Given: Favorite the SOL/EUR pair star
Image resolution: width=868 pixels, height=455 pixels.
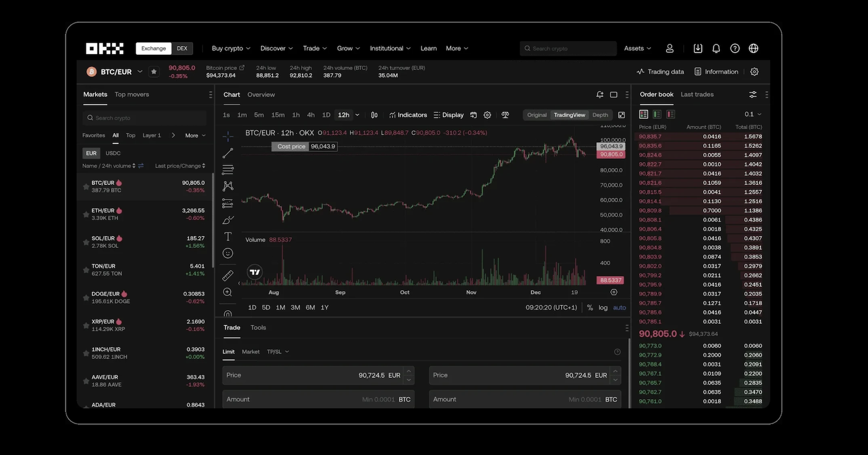Looking at the screenshot, I should [x=86, y=242].
